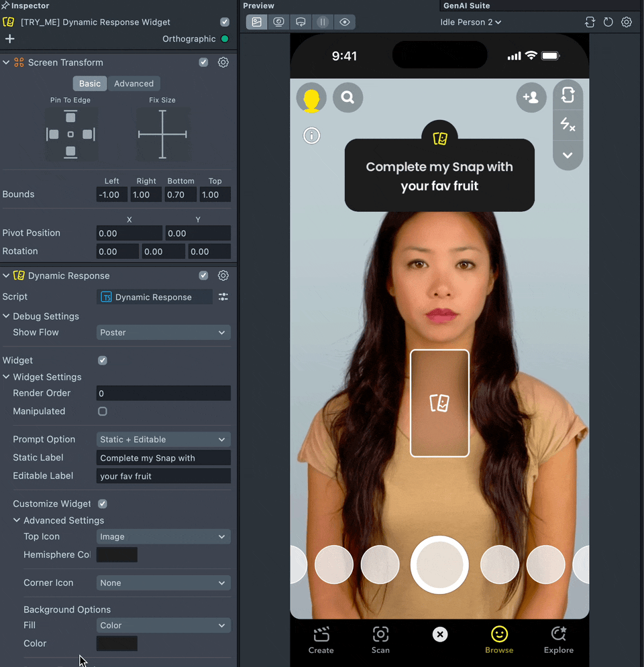Click the Hemisphere Color swatch
This screenshot has height=667, width=644.
(x=117, y=554)
